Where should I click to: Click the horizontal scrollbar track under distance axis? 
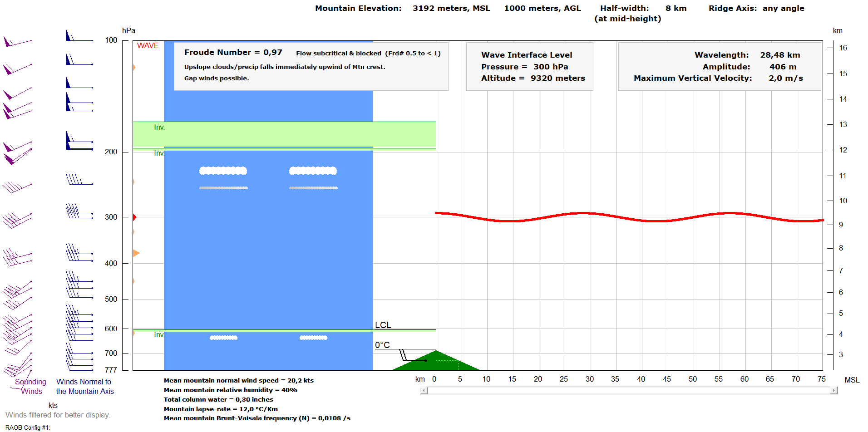click(629, 390)
